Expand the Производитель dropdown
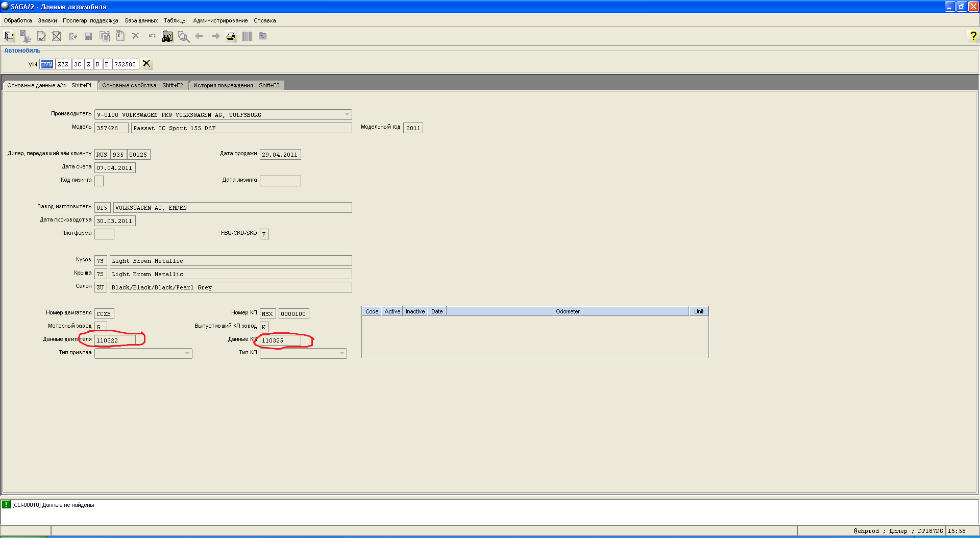The width and height of the screenshot is (980, 538). 347,115
